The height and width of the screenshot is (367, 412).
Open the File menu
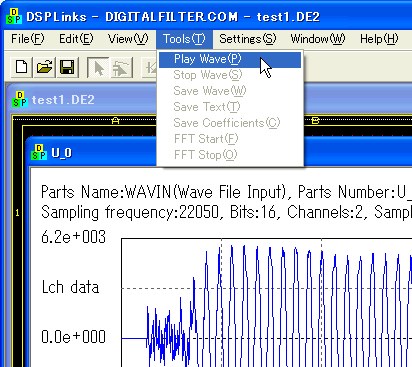pyautogui.click(x=27, y=39)
